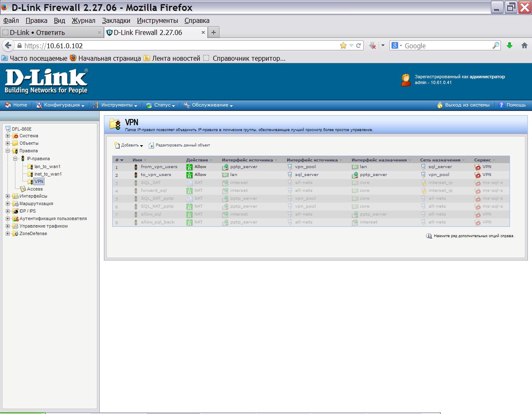The height and width of the screenshot is (414, 532).
Task: Click the Access tree item icon
Action: [x=23, y=189]
